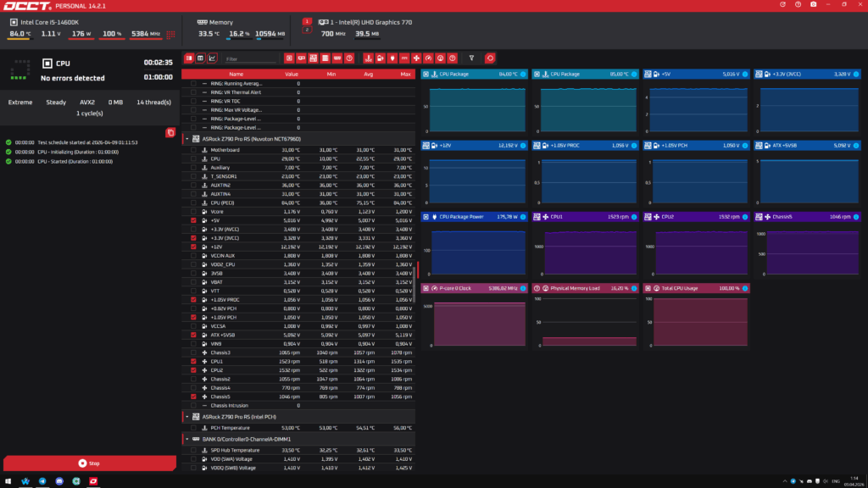Screen dimensions: 868x488
Task: Reset sensor min/max with the refresh icon
Action: [x=490, y=58]
